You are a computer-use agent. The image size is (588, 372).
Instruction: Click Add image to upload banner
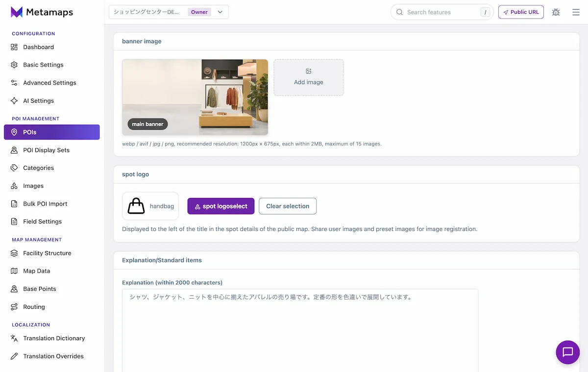point(309,77)
